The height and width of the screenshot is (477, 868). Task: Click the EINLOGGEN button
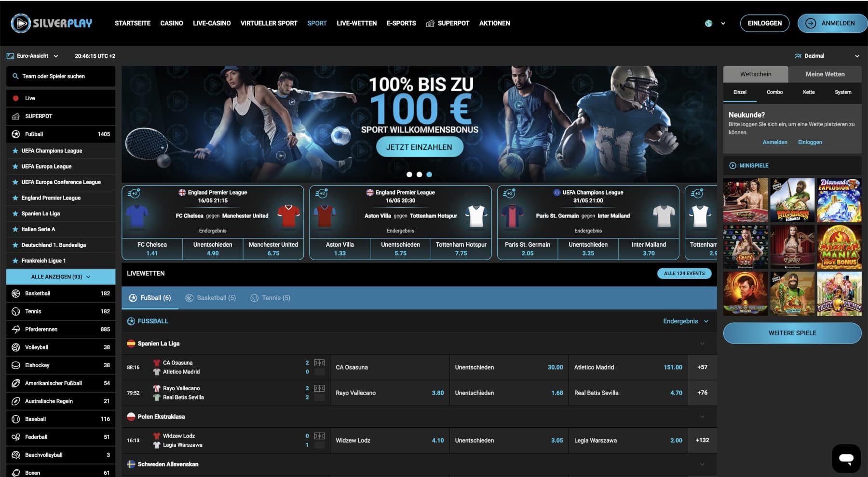pyautogui.click(x=765, y=23)
